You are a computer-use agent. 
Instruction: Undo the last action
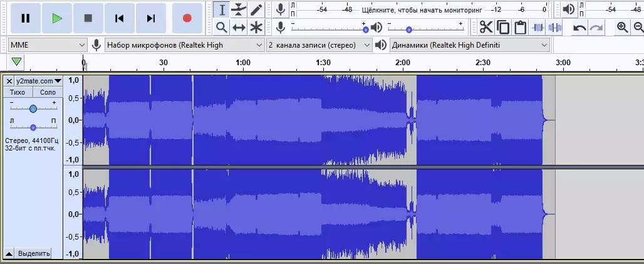pyautogui.click(x=579, y=28)
